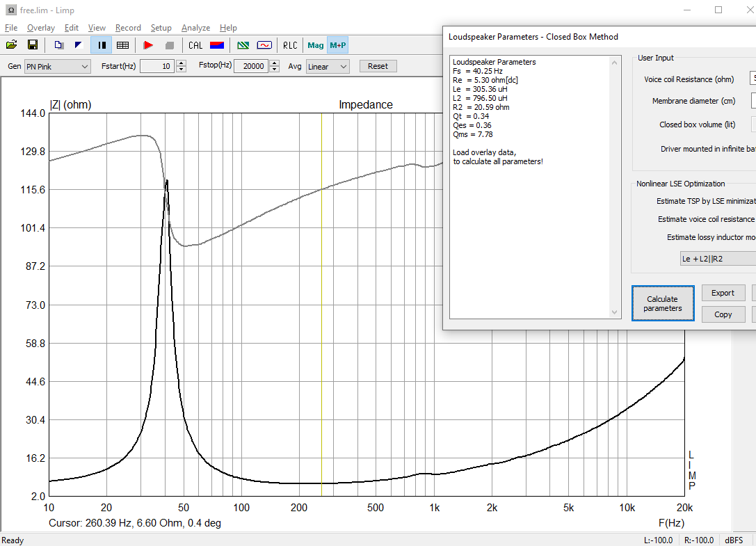Click the blue and white diagonal color icon
Viewport: 756px width, 546px height.
tap(79, 45)
